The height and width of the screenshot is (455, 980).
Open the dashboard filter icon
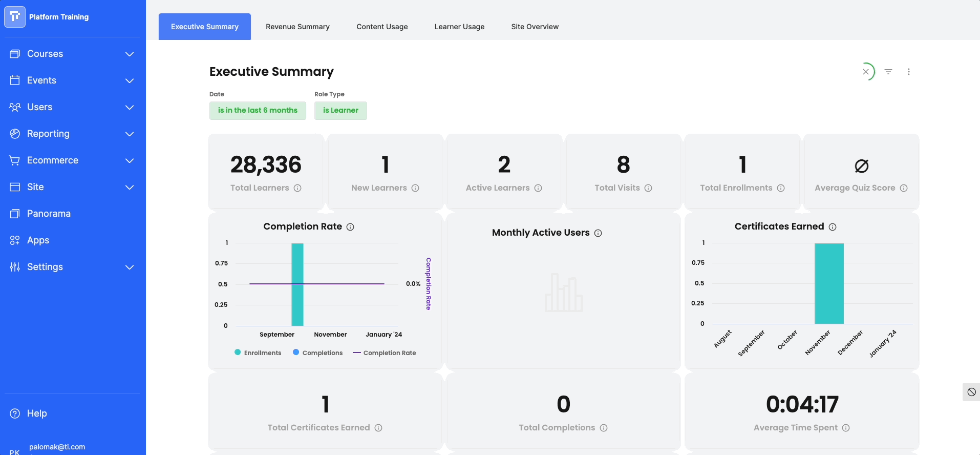(x=888, y=72)
